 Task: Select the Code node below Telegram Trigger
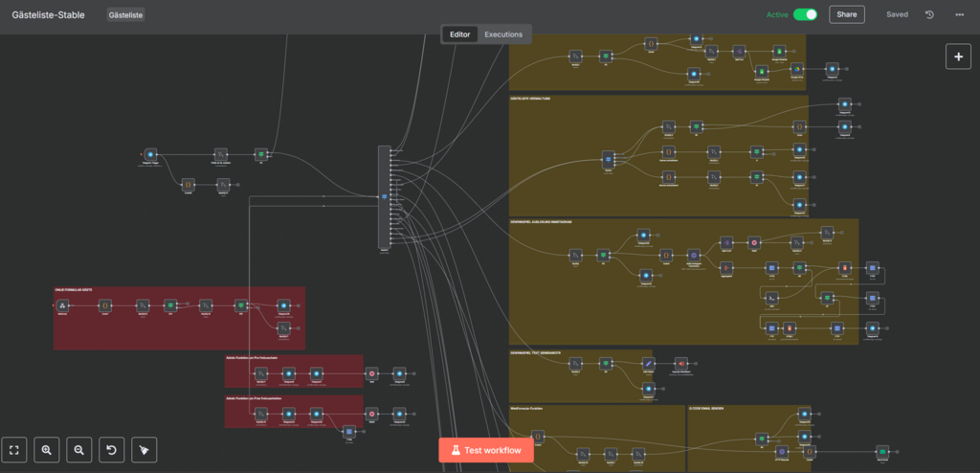click(x=188, y=184)
